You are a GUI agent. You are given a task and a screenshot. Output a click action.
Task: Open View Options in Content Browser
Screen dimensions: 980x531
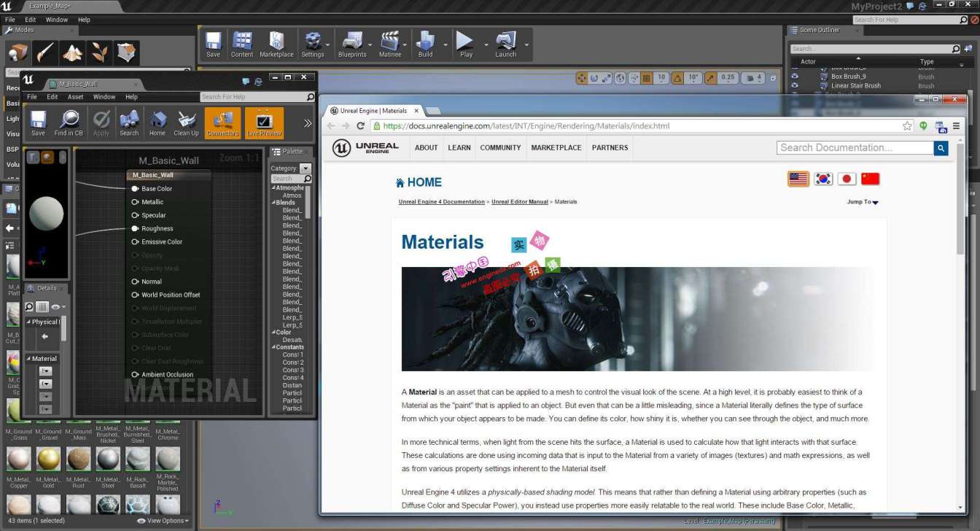point(163,521)
